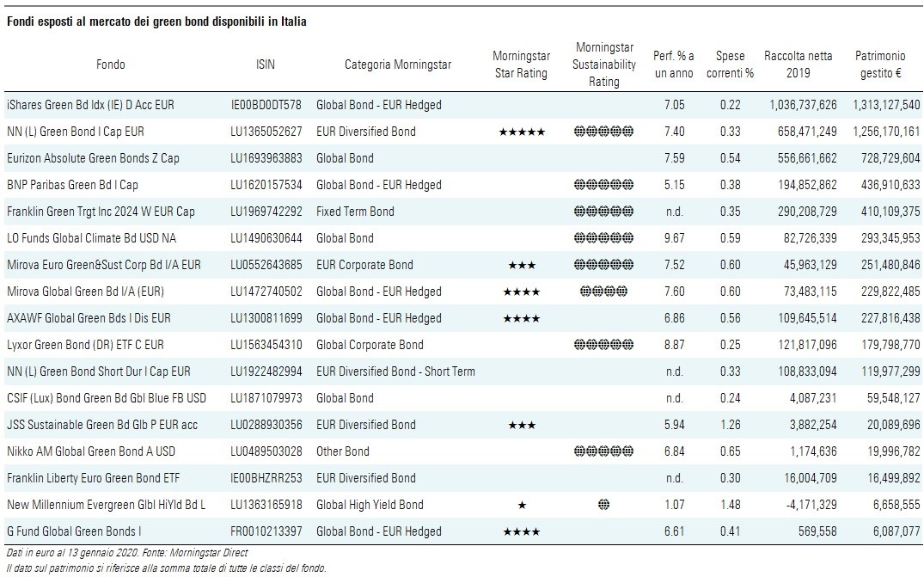The image size is (924, 577).
Task: Click BNP Paribas Green Bd sustainability globes
Action: (603, 185)
